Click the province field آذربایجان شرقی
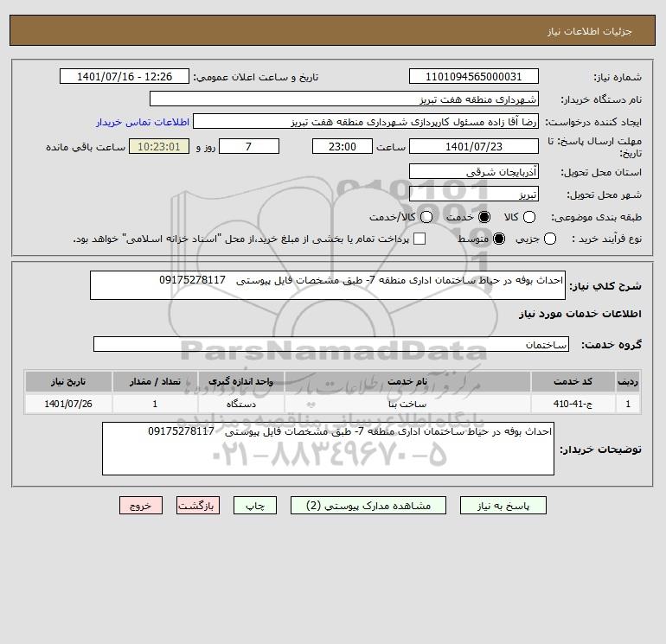 (x=474, y=171)
